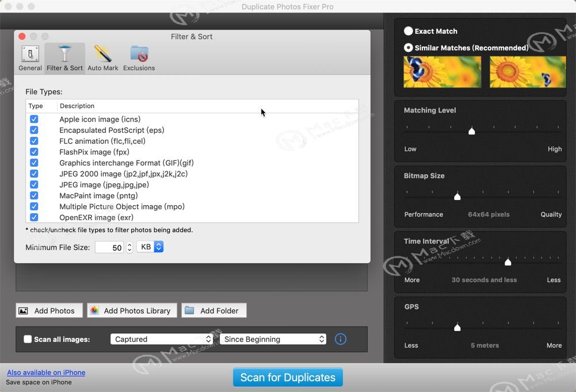The height and width of the screenshot is (392, 576).
Task: Enable the Scan all images checkbox
Action: [28, 339]
